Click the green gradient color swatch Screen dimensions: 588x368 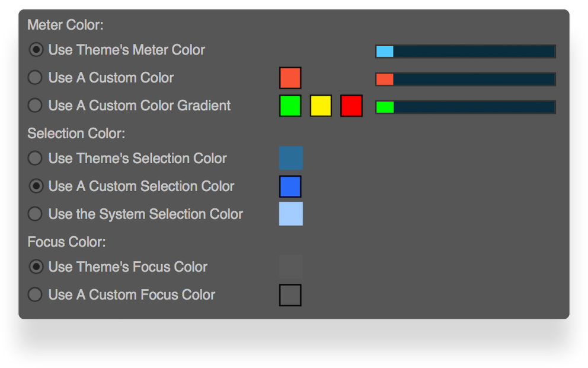290,106
